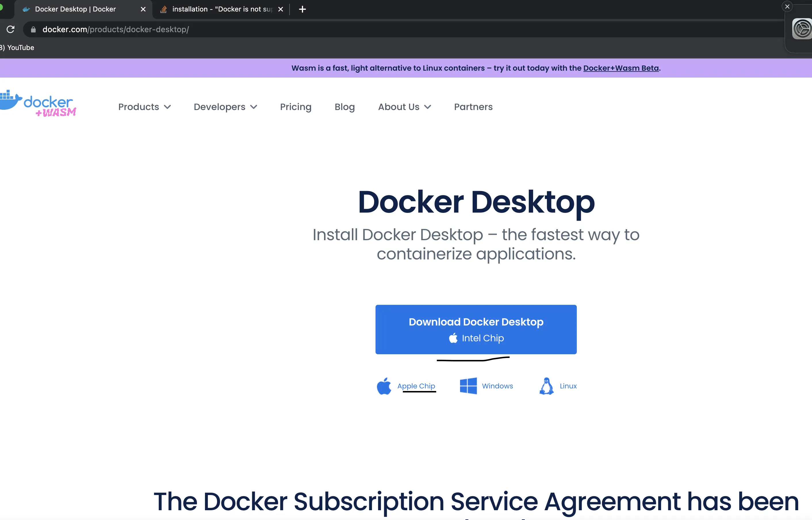Open the Pricing menu item
Image resolution: width=812 pixels, height=520 pixels.
(x=295, y=107)
